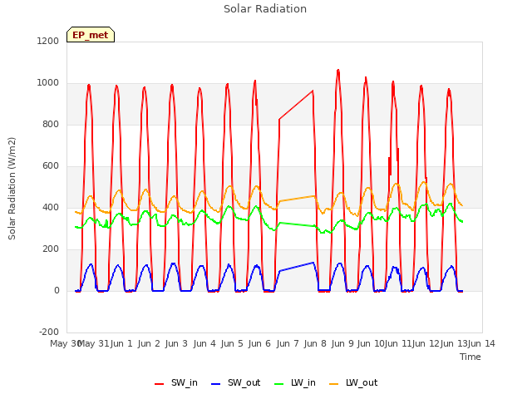Toggle the SW_in legend entry
This screenshot has height=399, width=532.
click(x=175, y=383)
